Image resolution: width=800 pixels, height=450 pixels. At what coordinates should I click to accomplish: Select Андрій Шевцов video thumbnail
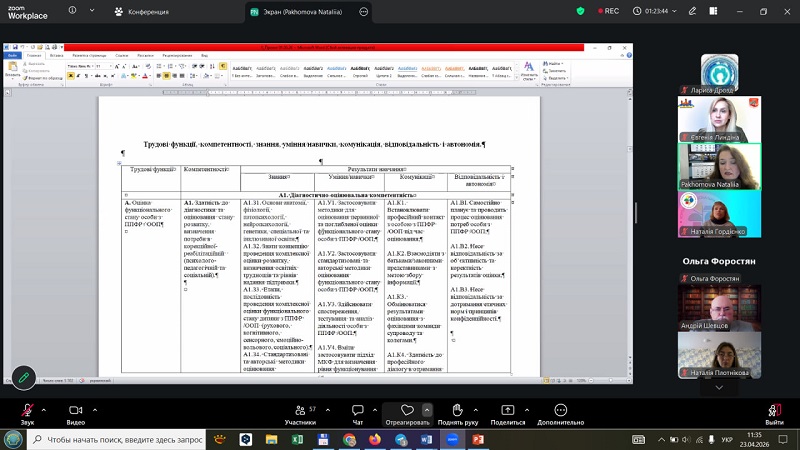click(x=706, y=306)
